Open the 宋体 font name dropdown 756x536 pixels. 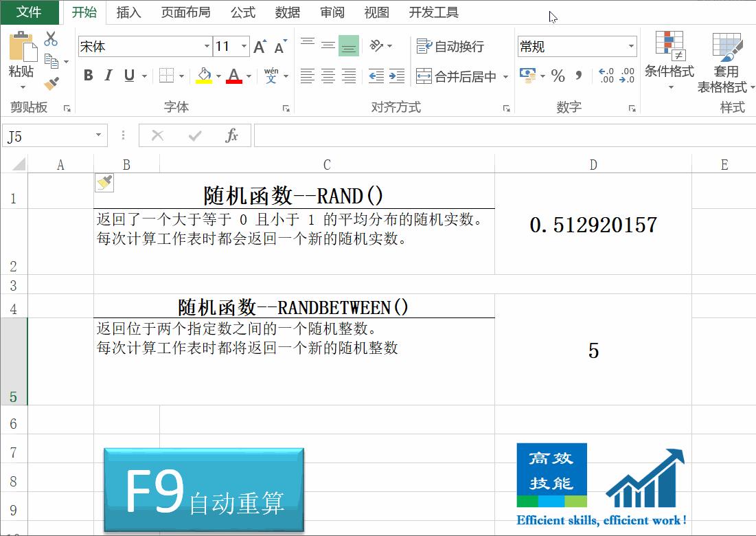(x=207, y=46)
